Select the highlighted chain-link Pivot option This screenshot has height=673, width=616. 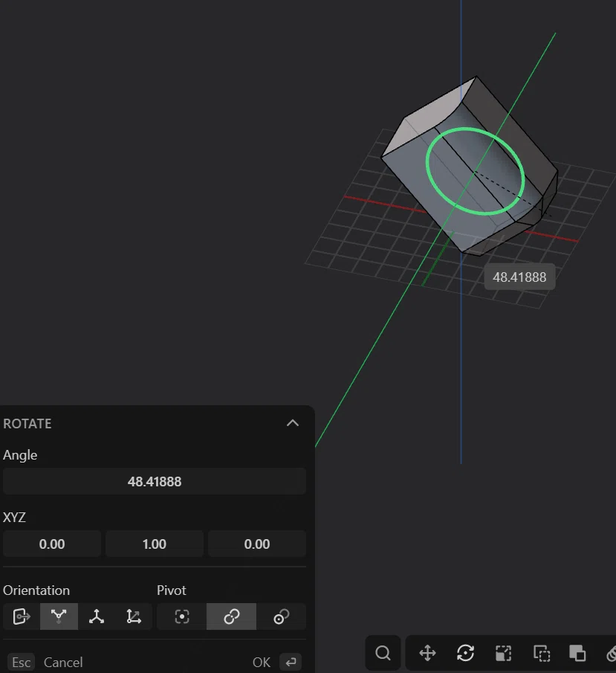point(231,616)
